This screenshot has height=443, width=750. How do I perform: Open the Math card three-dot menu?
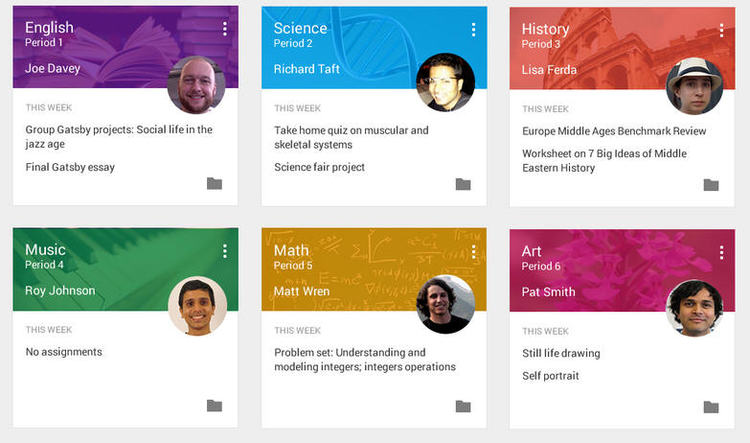pyautogui.click(x=474, y=251)
